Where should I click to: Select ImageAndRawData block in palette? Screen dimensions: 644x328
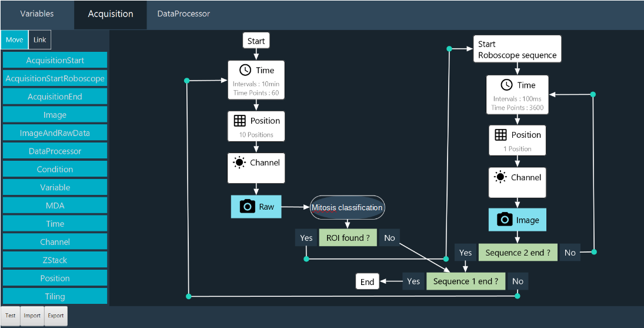coord(55,132)
